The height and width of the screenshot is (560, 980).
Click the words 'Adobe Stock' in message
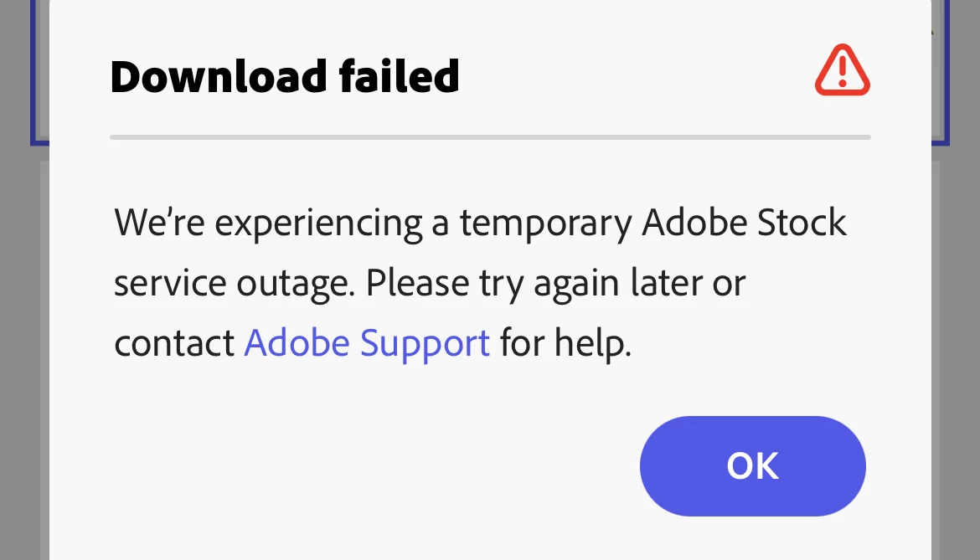coord(745,223)
